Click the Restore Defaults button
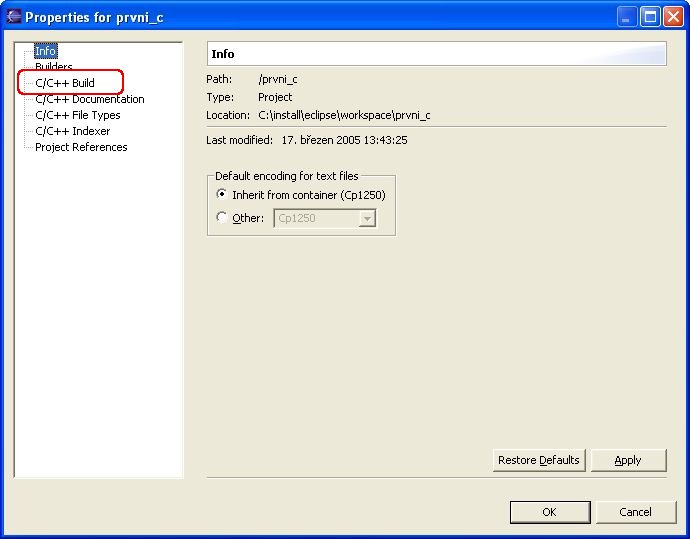Screen dimensions: 690x539 click(539, 460)
